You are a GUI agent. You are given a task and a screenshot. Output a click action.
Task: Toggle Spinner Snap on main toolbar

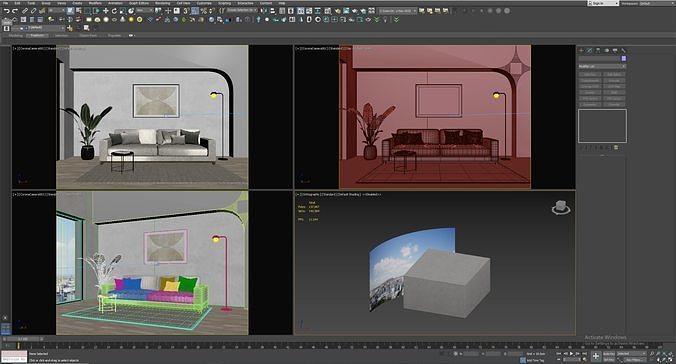(x=212, y=11)
